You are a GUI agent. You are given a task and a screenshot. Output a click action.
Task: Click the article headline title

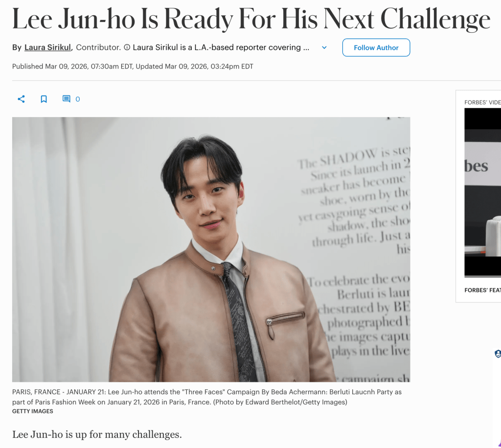click(251, 19)
